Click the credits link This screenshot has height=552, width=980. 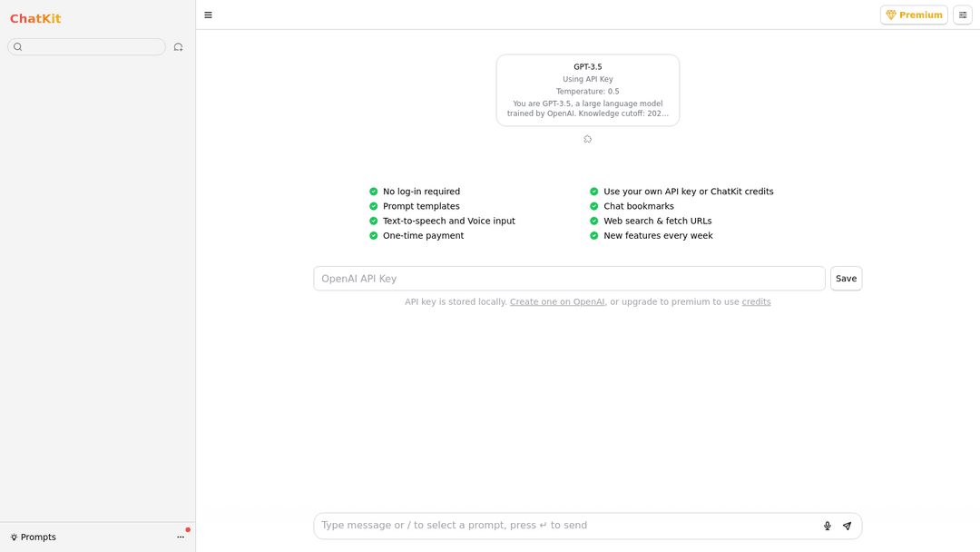point(756,301)
